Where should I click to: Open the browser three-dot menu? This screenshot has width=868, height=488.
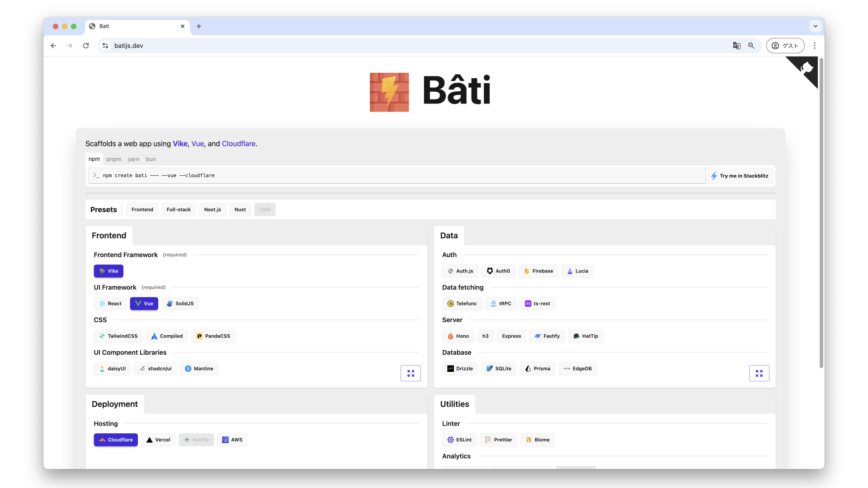815,46
